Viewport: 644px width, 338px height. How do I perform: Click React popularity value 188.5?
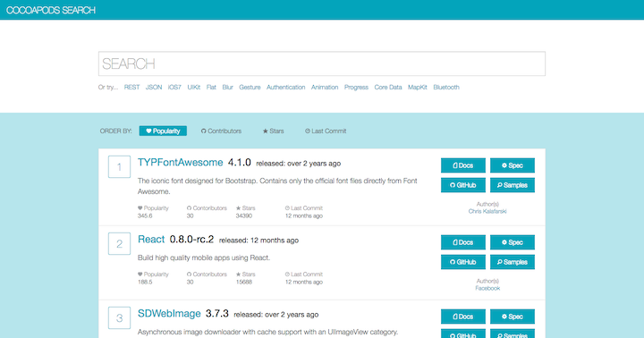point(145,282)
